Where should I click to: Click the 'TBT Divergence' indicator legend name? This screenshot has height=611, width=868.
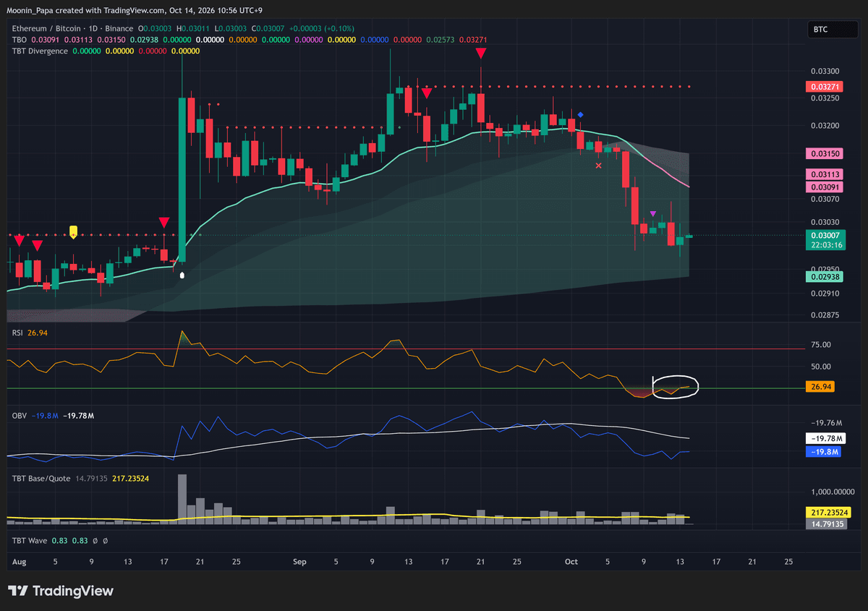[x=40, y=51]
